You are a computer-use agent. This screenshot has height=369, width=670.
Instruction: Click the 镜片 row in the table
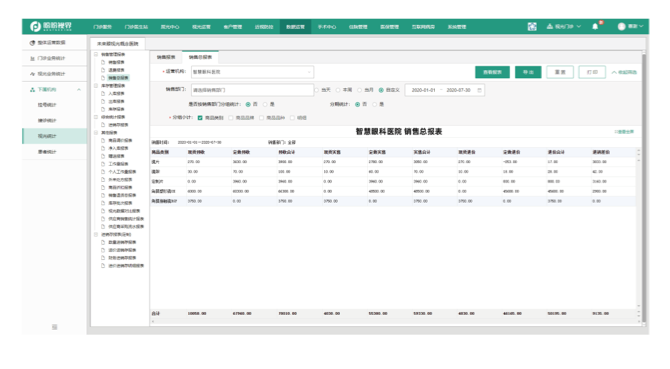(x=393, y=162)
